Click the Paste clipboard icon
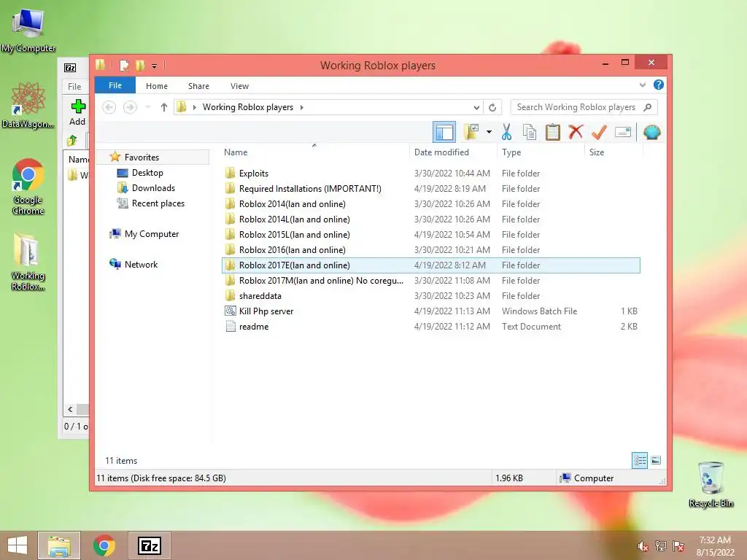Viewport: 747px width, 560px height. (x=553, y=132)
